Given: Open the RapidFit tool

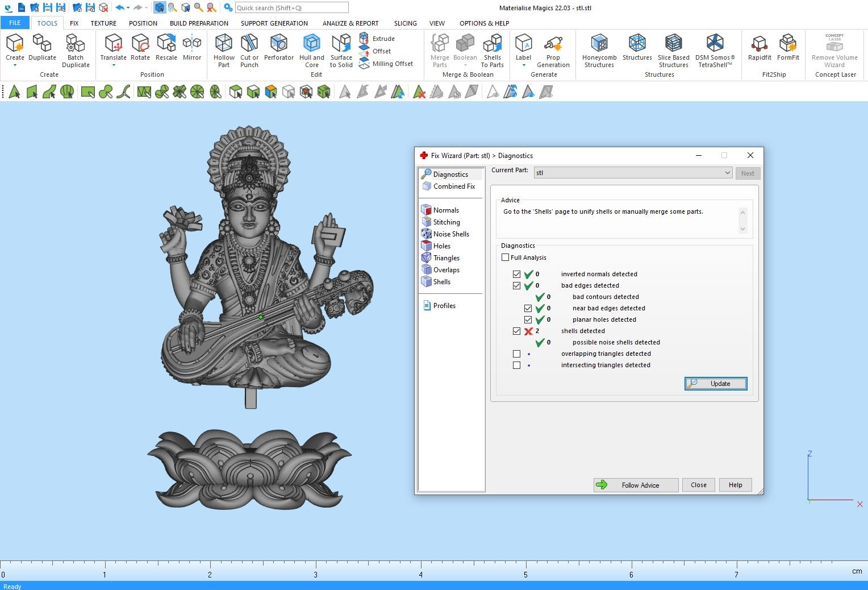Looking at the screenshot, I should (x=759, y=48).
